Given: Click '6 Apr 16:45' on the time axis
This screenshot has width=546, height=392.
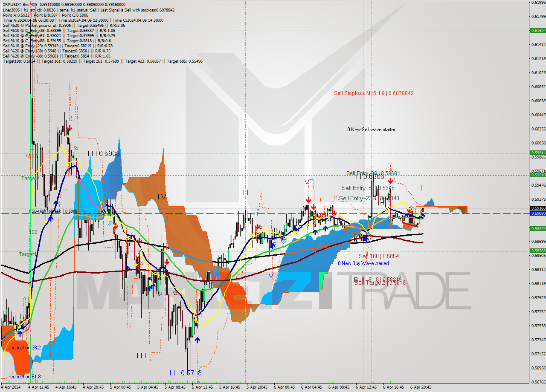Looking at the screenshot, I should (393, 388).
